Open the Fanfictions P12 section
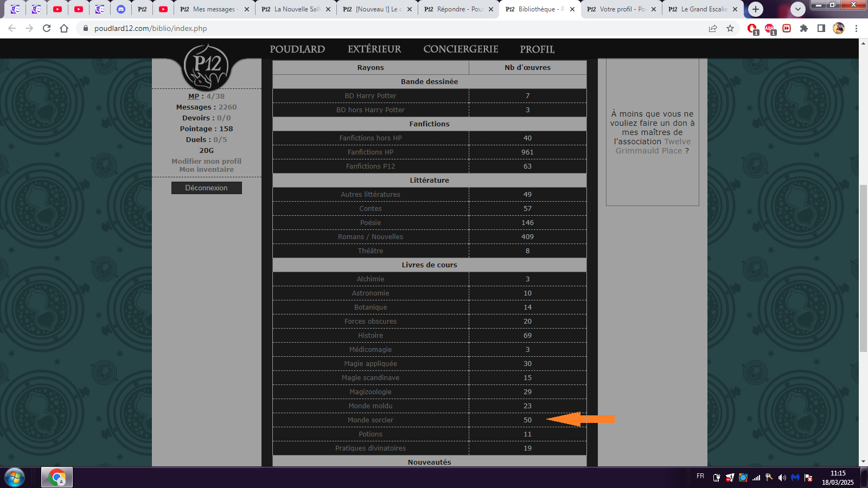 tap(371, 166)
